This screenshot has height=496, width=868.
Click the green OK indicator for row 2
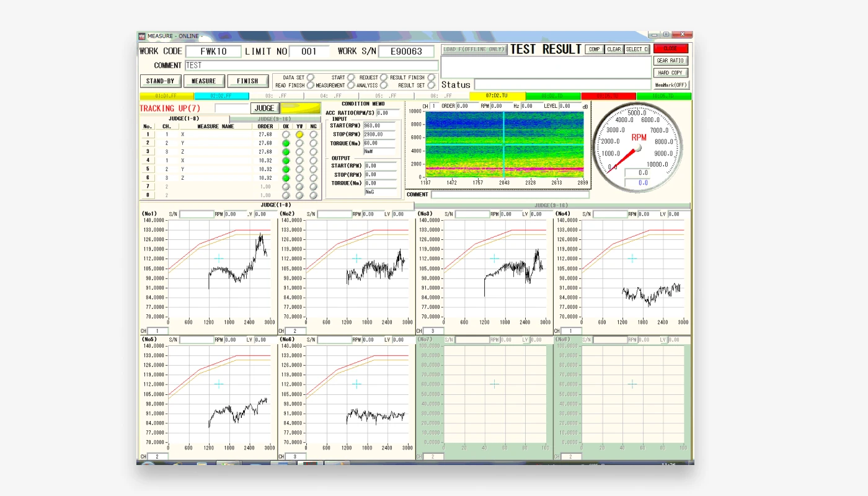286,143
